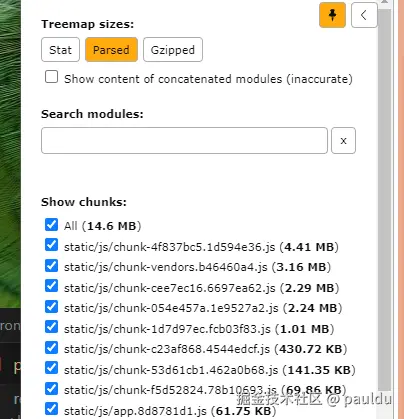Clear search with the x button
Image resolution: width=404 pixels, height=419 pixels.
pos(343,141)
